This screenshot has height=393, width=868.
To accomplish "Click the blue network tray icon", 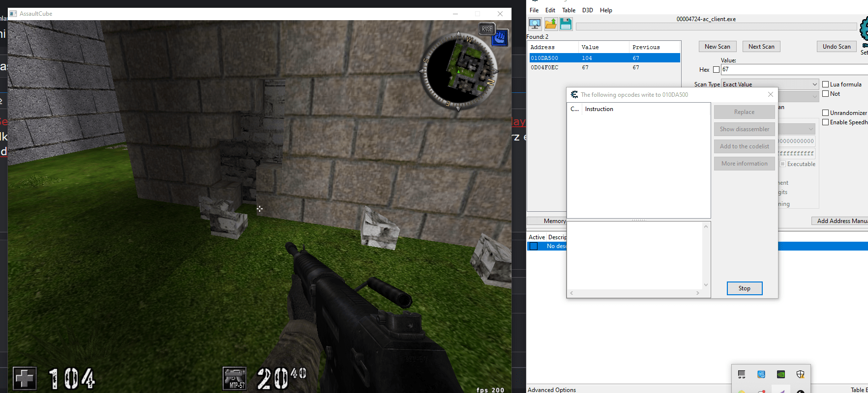I will 761,374.
